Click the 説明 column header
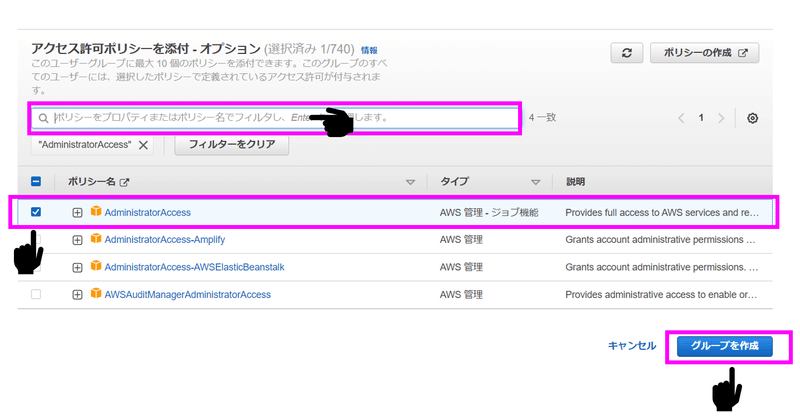The width and height of the screenshot is (800, 420). coord(576,182)
